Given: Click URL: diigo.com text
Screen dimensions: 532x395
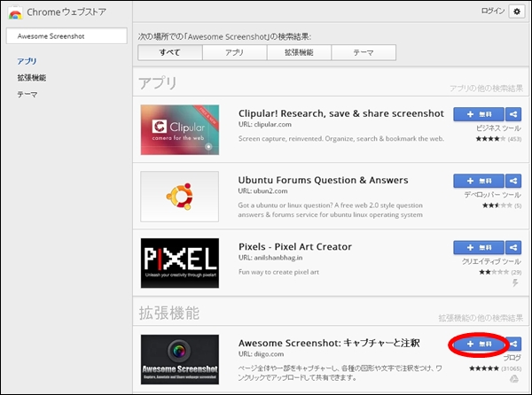Looking at the screenshot, I should pos(261,354).
